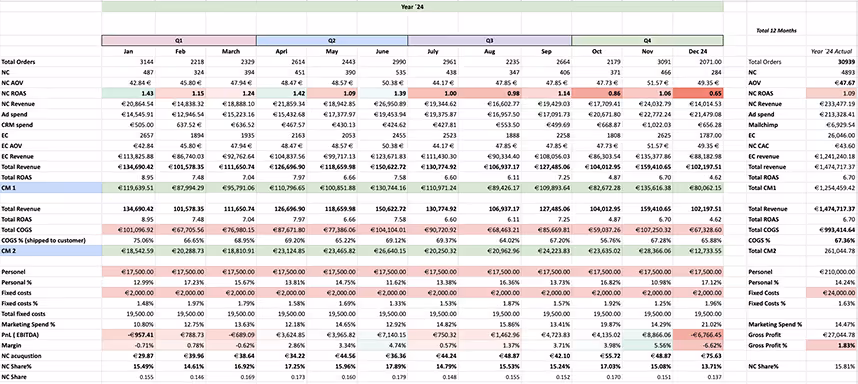
Task: Select the blue CM 1 row label
Action: point(51,188)
